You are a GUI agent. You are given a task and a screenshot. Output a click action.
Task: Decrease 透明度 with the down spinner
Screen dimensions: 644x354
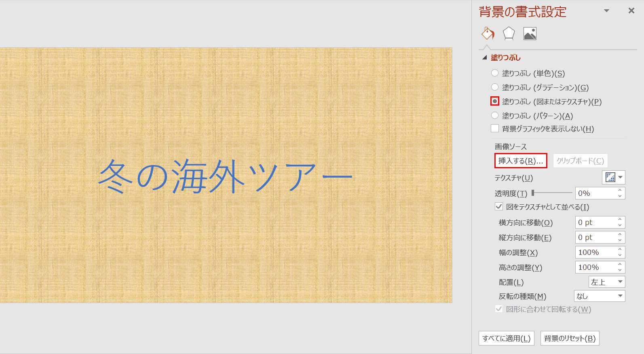pyautogui.click(x=620, y=196)
